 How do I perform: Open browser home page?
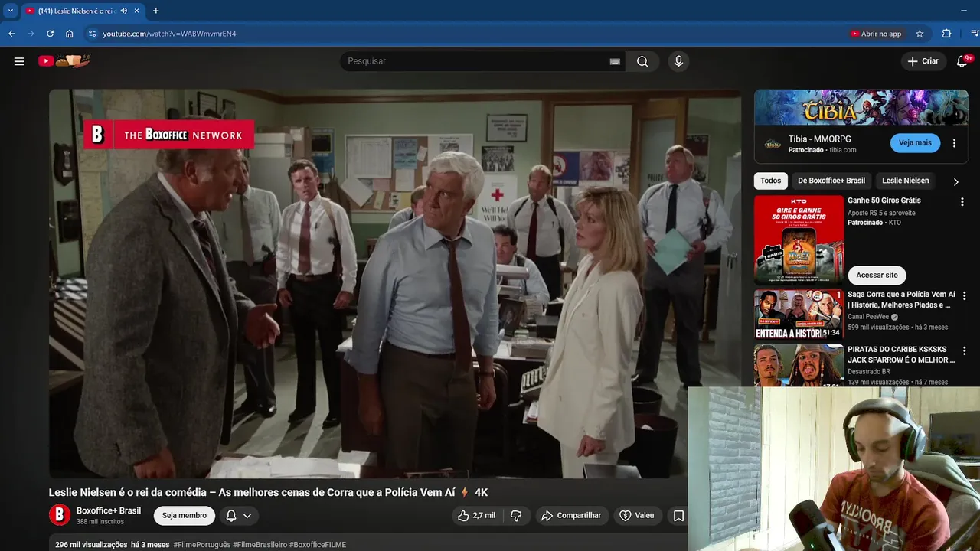(70, 34)
